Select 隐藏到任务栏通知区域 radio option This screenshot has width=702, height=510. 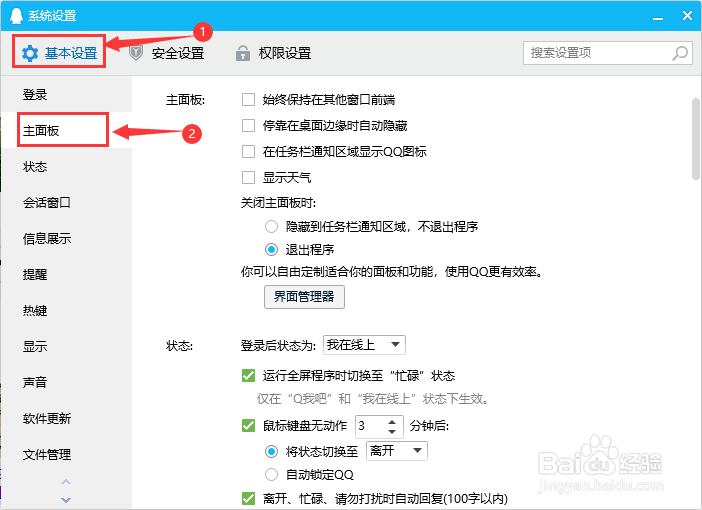pyautogui.click(x=271, y=227)
